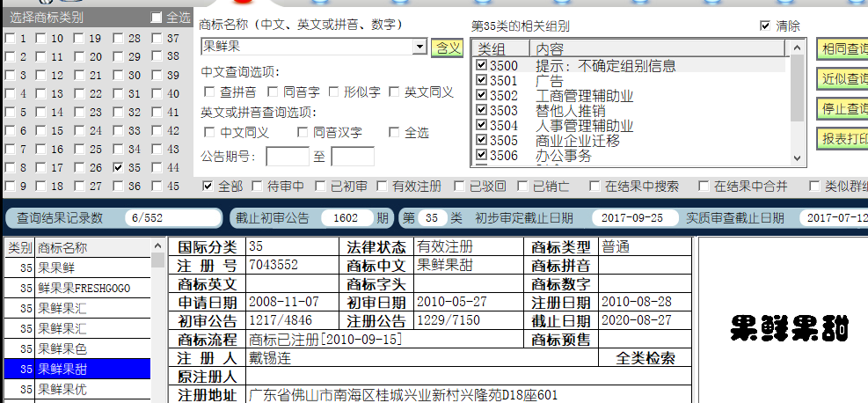The image size is (868, 403).
Task: Check trademark class 9 checkbox
Action: pyautogui.click(x=10, y=186)
